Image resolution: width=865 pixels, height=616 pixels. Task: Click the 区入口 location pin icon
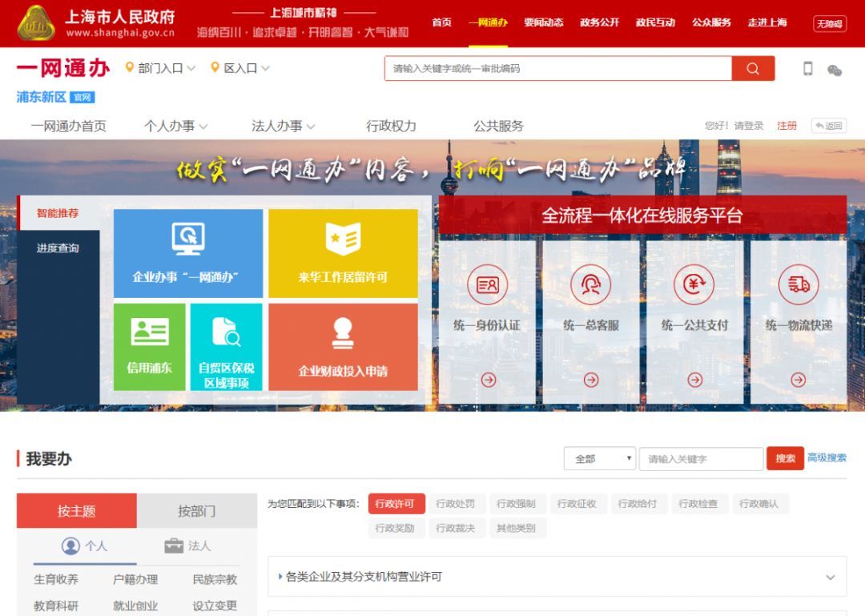pos(215,67)
